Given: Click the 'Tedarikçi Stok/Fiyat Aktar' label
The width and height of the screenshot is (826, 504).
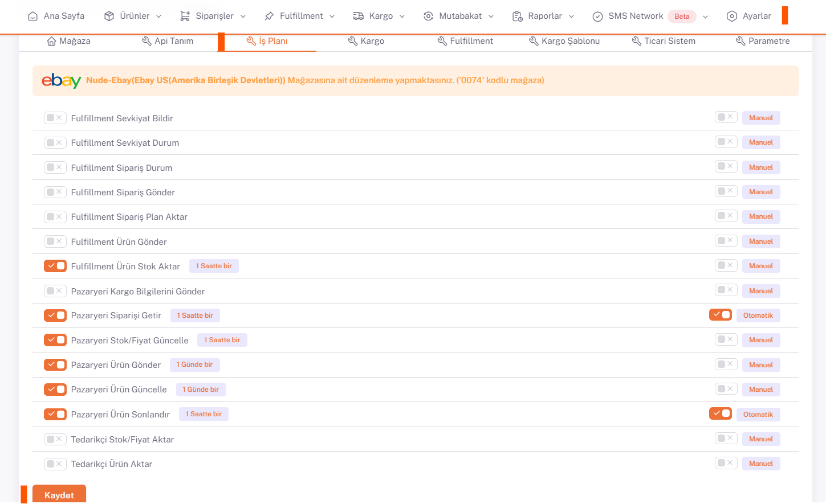Looking at the screenshot, I should (123, 440).
